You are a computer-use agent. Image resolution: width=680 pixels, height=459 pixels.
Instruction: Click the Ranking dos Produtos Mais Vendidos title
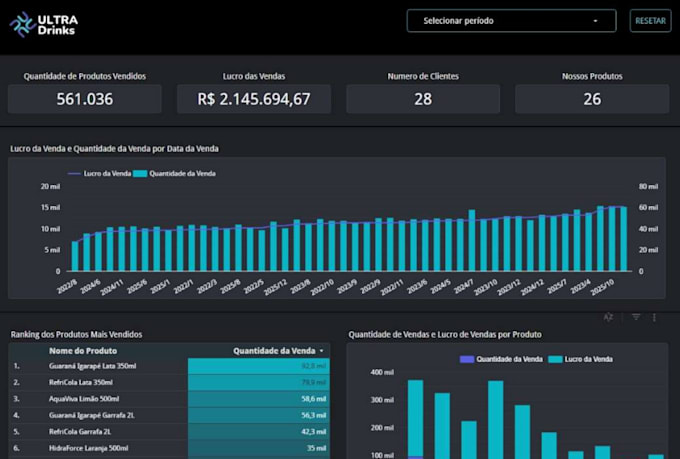[76, 334]
